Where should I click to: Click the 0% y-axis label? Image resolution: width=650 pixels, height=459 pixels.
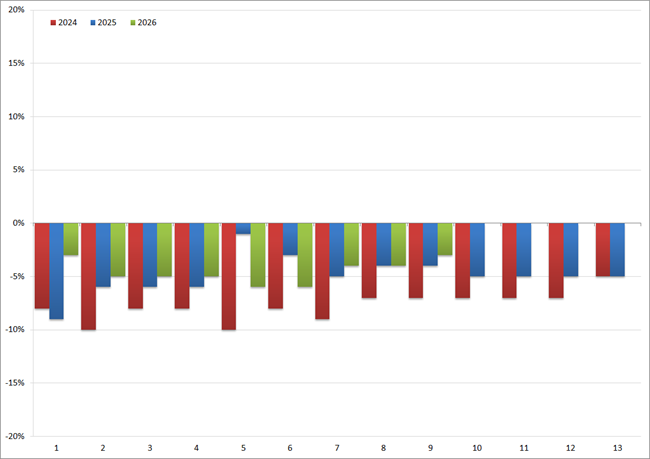19,223
